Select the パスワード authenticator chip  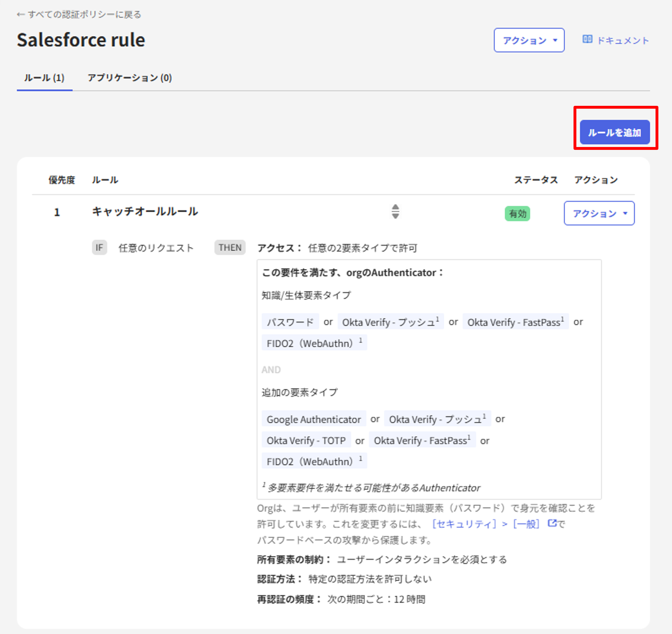(x=290, y=322)
